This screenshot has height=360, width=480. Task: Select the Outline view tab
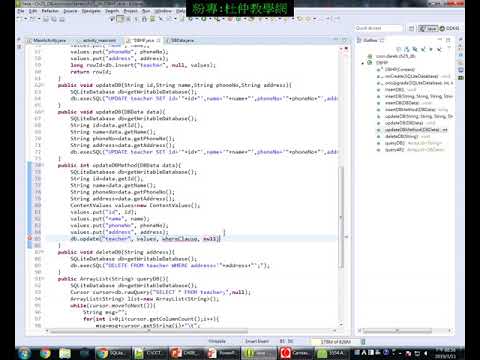[370, 40]
